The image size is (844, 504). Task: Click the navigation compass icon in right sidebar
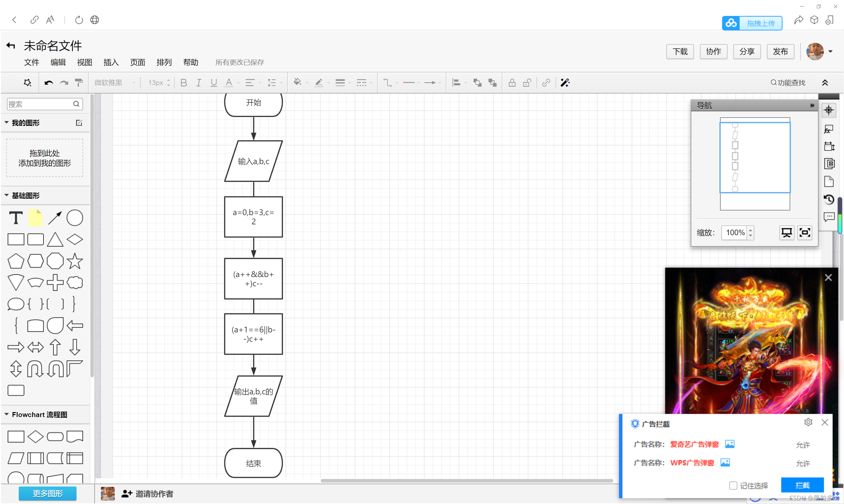click(x=829, y=110)
